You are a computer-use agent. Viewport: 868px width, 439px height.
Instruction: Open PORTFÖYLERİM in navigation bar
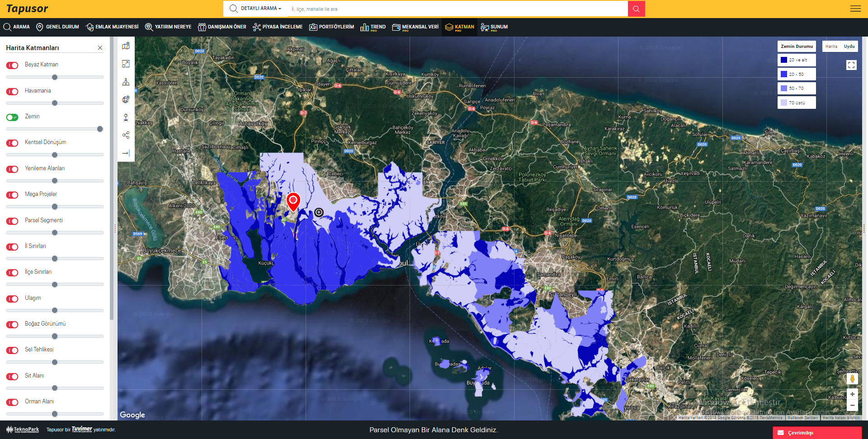tap(331, 27)
